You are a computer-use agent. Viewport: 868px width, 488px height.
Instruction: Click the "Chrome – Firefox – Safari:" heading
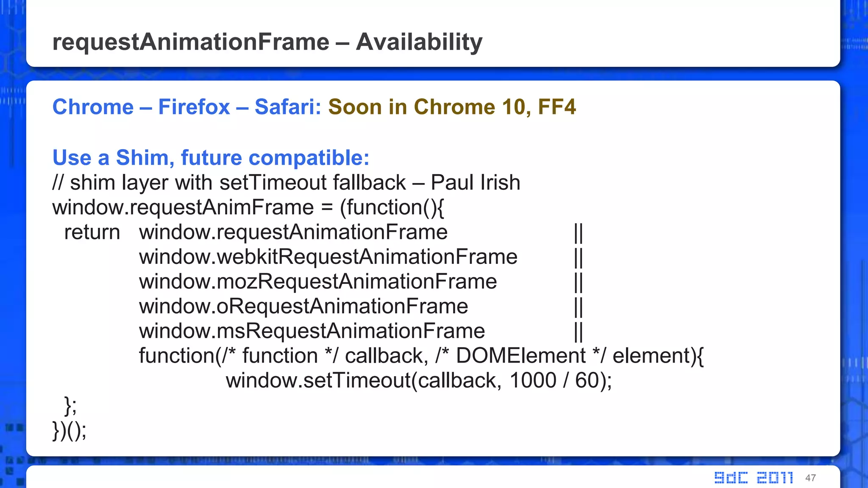click(187, 107)
